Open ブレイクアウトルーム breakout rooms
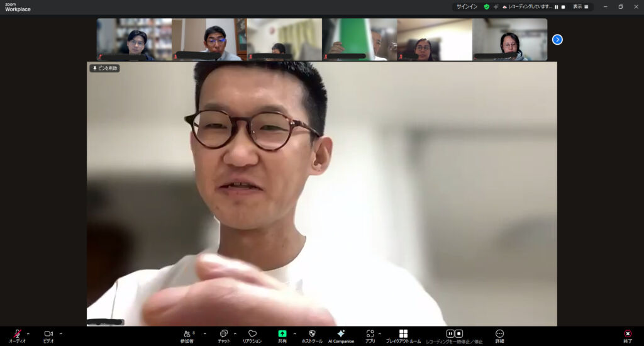This screenshot has width=644, height=346. pos(403,334)
